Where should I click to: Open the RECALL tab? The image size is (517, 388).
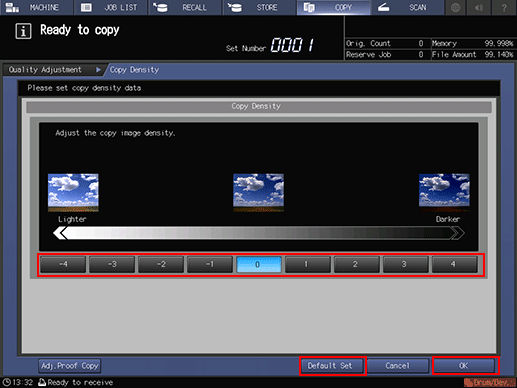(x=185, y=7)
